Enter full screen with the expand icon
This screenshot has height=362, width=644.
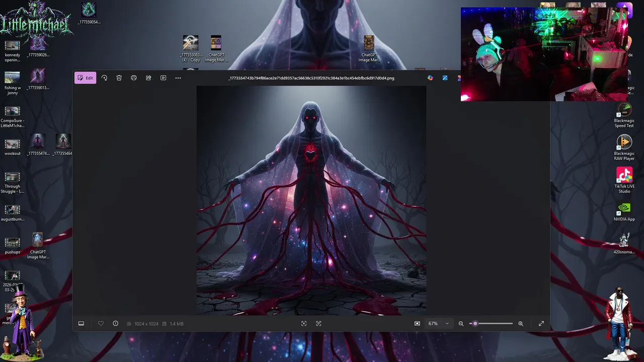pos(541,324)
